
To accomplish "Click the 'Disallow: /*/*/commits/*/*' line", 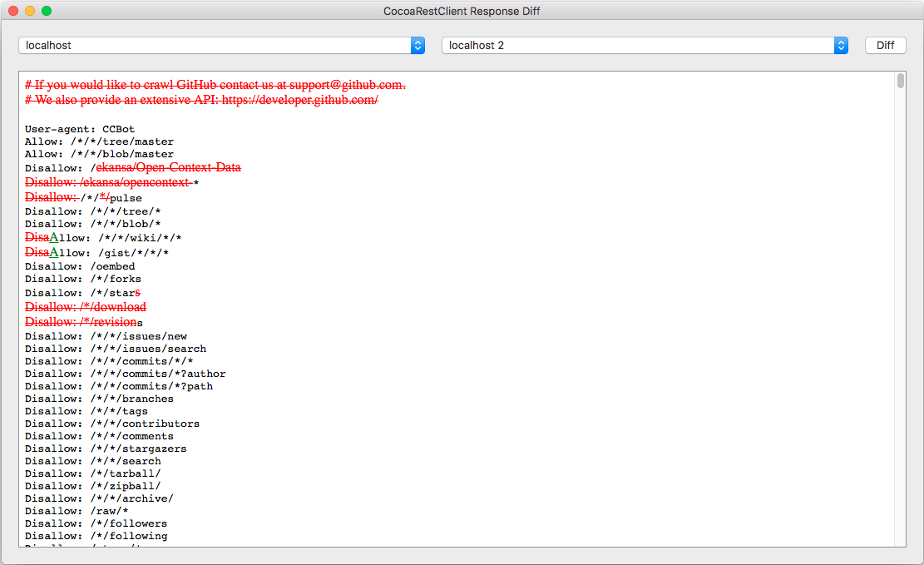I will click(109, 361).
